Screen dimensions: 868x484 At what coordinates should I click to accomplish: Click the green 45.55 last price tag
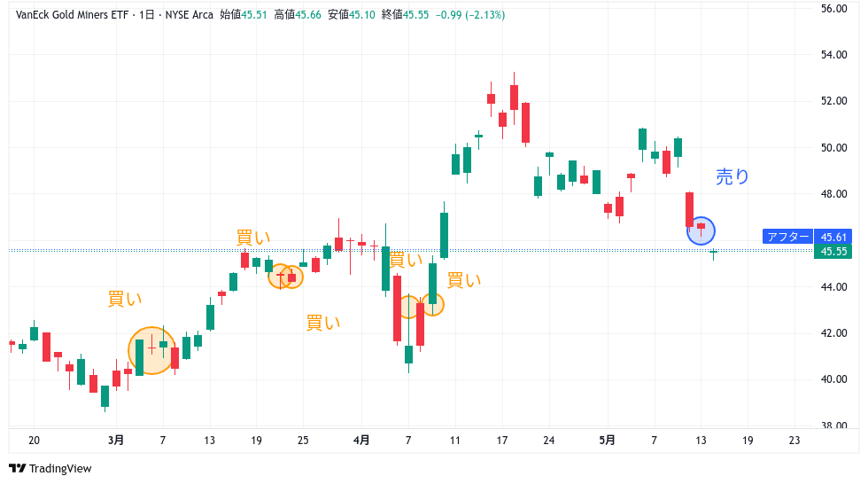pyautogui.click(x=833, y=252)
